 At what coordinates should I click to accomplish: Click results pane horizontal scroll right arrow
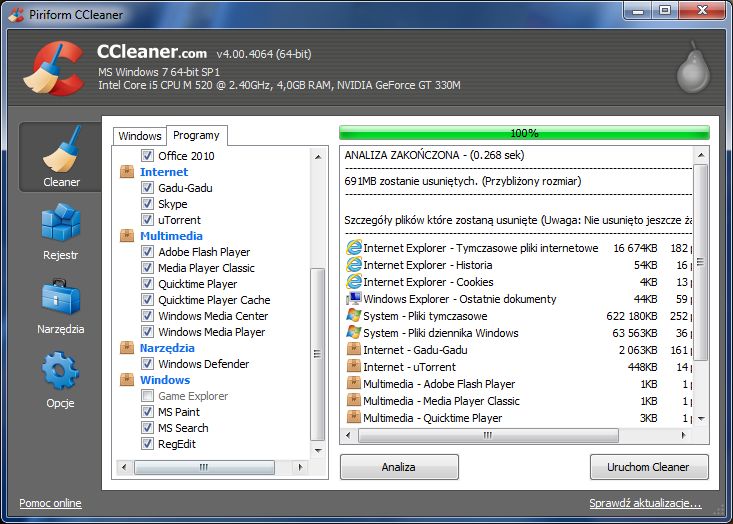tap(683, 435)
